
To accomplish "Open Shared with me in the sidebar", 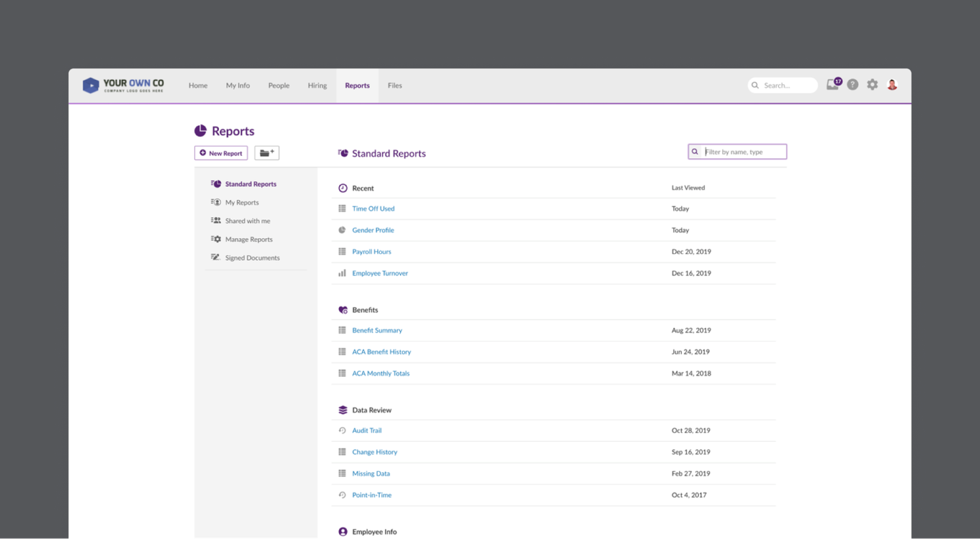I will coord(247,220).
